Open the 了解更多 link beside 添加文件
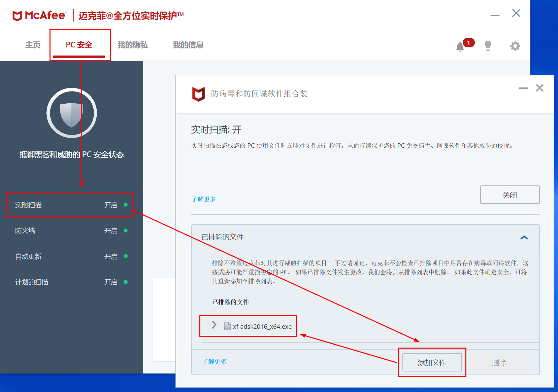The width and height of the screenshot is (558, 392). [x=215, y=362]
